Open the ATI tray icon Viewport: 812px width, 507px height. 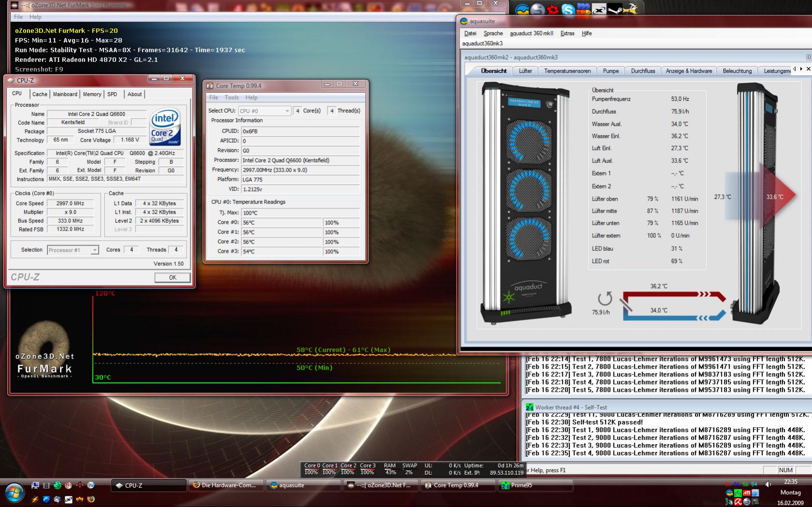tap(747, 493)
